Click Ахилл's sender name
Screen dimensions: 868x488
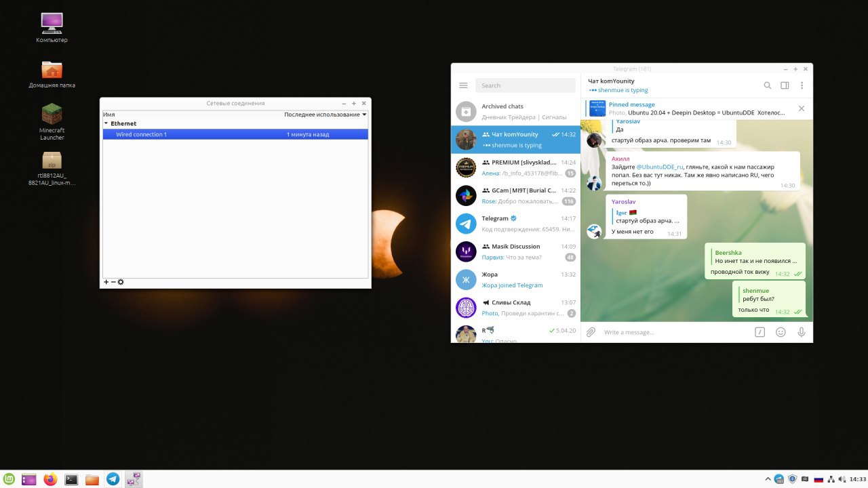click(x=620, y=159)
